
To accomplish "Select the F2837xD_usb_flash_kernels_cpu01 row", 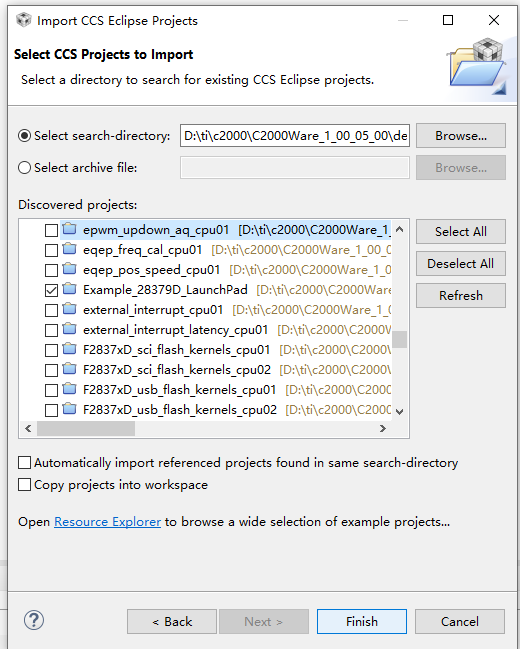I will pos(226,389).
